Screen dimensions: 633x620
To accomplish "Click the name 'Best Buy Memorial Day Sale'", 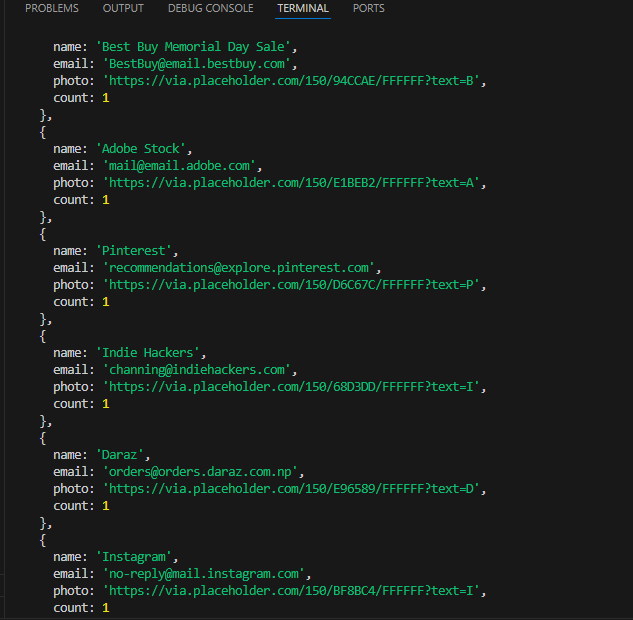I will coord(193,47).
